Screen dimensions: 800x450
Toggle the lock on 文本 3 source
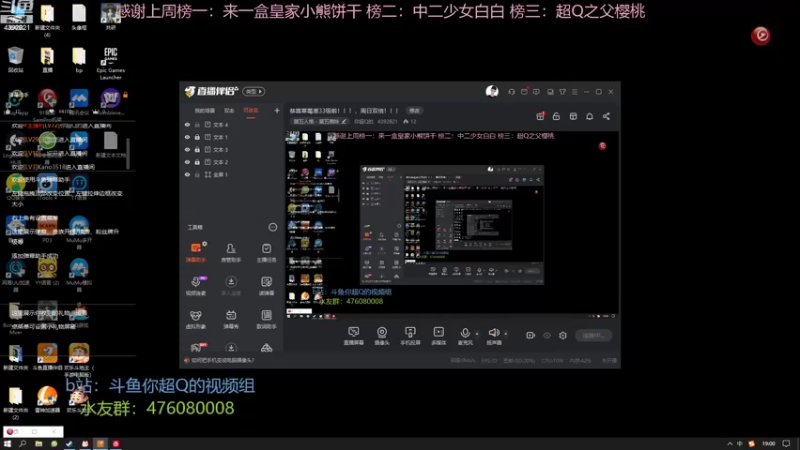(197, 149)
